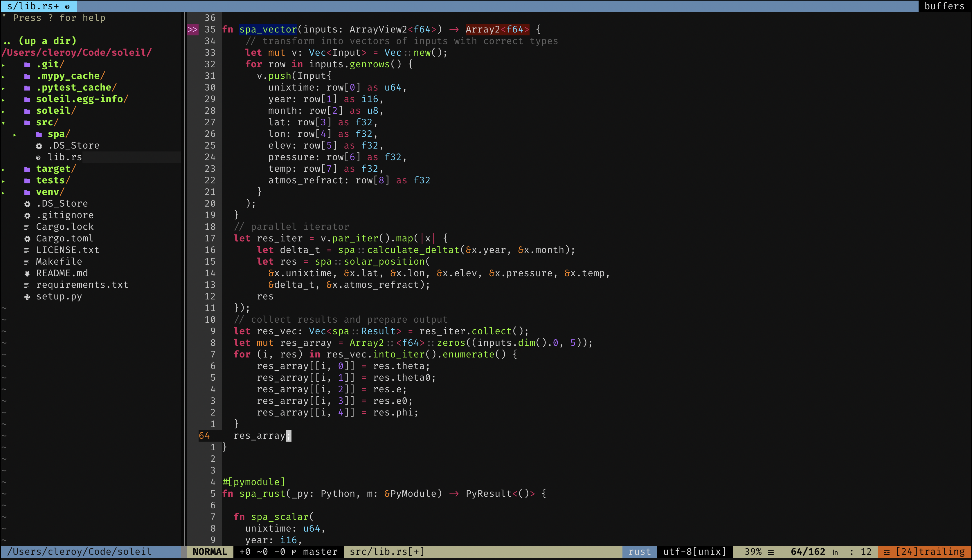Click the Rust icon in the lib.rs tab
Screen dimensions: 972x560
[x=67, y=7]
